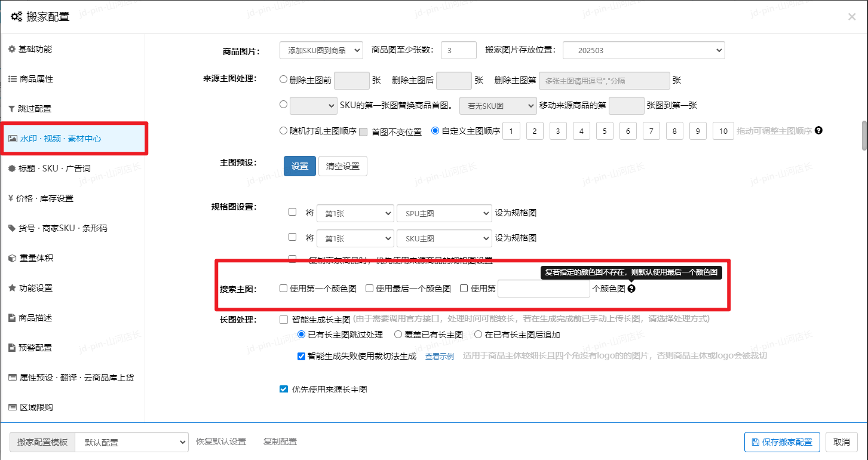Open 标题·SKU·广告词 section in sidebar

[55, 168]
